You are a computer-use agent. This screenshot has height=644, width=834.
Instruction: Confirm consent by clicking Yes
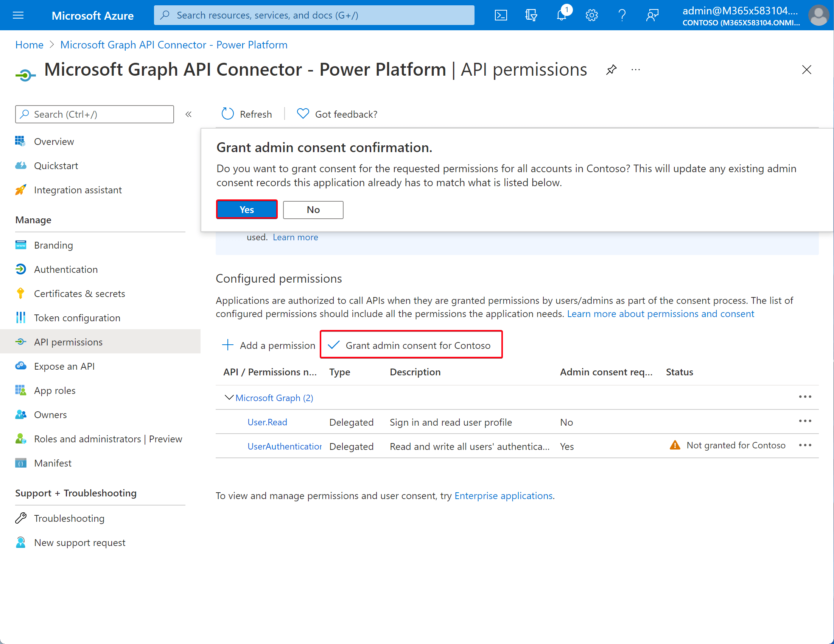(247, 209)
